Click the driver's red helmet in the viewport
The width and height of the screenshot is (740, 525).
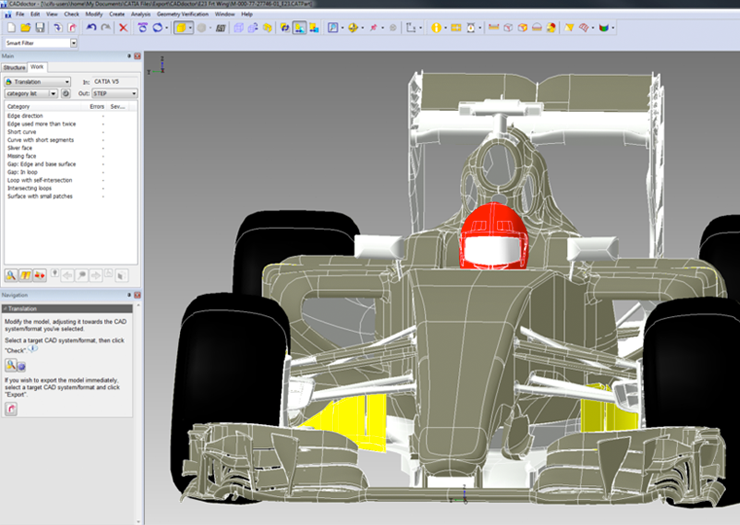coord(494,237)
